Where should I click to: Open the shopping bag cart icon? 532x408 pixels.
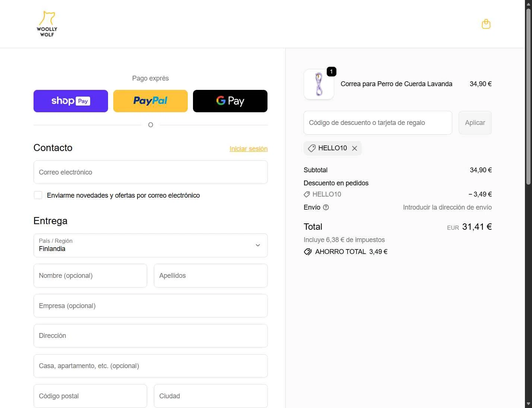(486, 24)
